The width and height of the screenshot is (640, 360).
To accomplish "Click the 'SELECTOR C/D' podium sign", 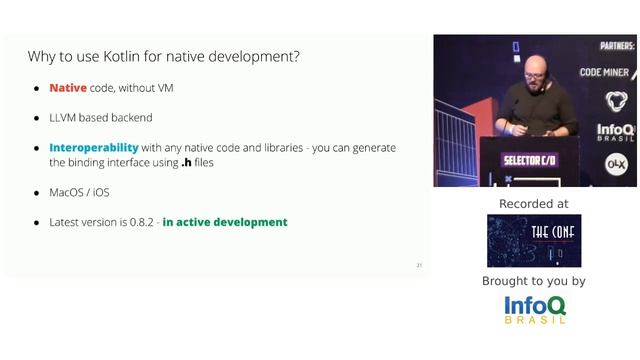I will [529, 160].
